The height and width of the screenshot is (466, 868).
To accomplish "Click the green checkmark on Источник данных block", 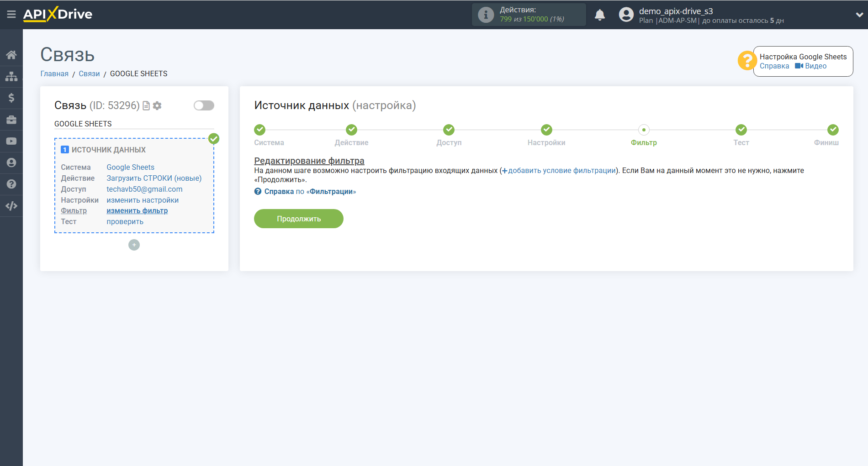I will point(213,139).
